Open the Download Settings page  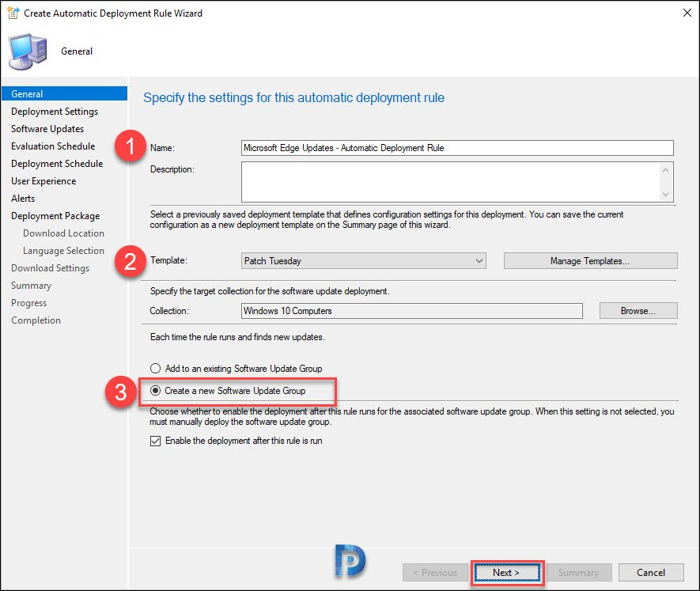tap(50, 268)
